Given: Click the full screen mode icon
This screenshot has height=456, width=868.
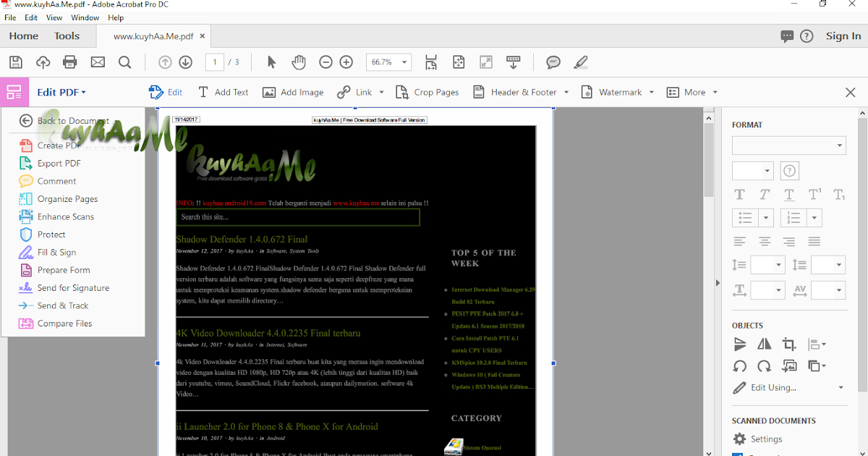Looking at the screenshot, I should click(486, 62).
